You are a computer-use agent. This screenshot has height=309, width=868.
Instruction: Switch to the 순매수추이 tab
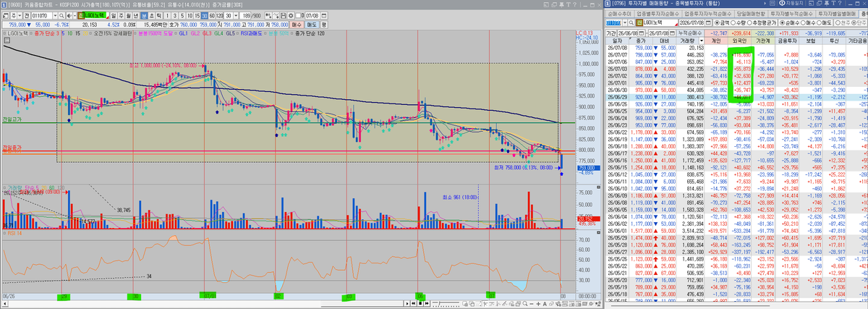tap(619, 14)
